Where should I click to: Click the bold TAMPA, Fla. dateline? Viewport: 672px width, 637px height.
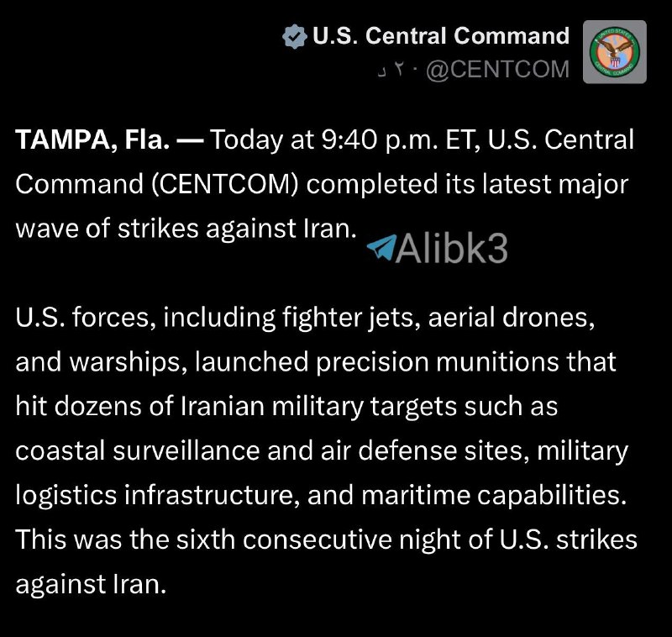coord(92,140)
